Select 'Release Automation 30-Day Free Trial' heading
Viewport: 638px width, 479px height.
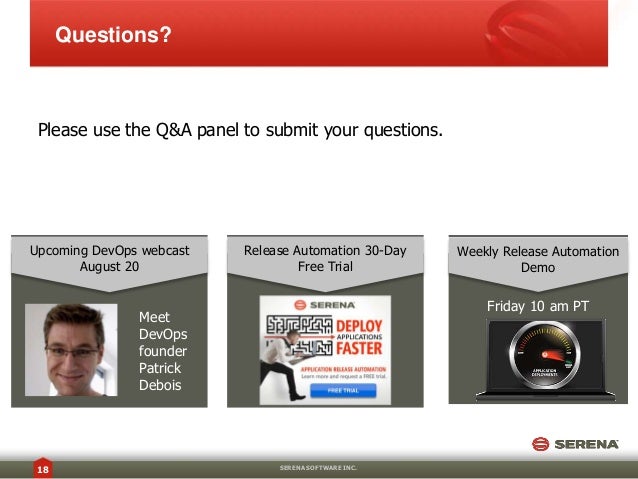[x=325, y=258]
